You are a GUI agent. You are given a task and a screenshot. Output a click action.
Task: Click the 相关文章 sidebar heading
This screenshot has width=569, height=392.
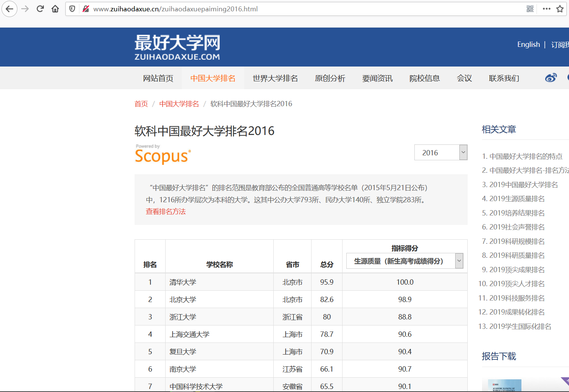[499, 130]
